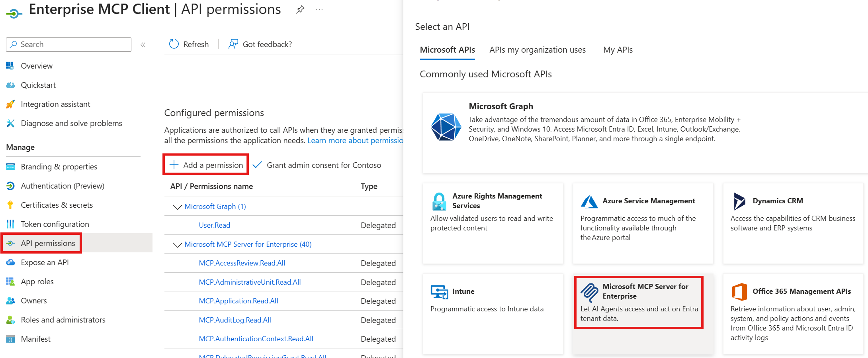Open Manifest menu item
Screen dimensions: 868x358
[x=36, y=339]
